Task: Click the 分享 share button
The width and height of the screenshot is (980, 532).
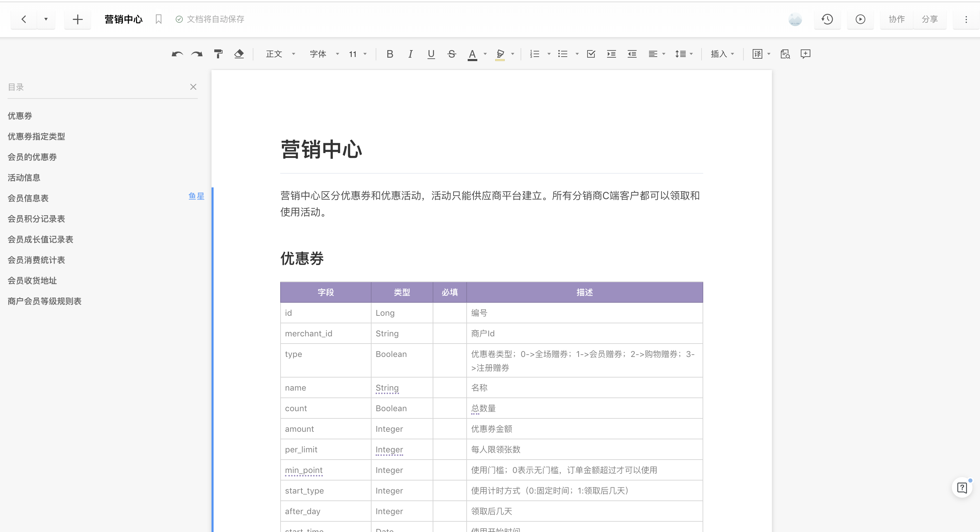Action: click(x=930, y=19)
